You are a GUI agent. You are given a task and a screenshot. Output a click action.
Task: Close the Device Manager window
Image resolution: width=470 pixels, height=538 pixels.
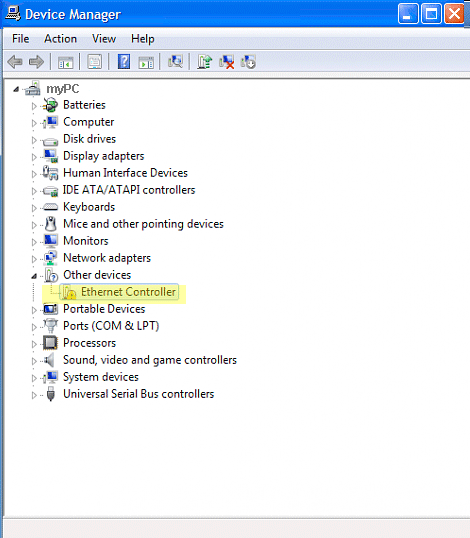click(x=454, y=14)
